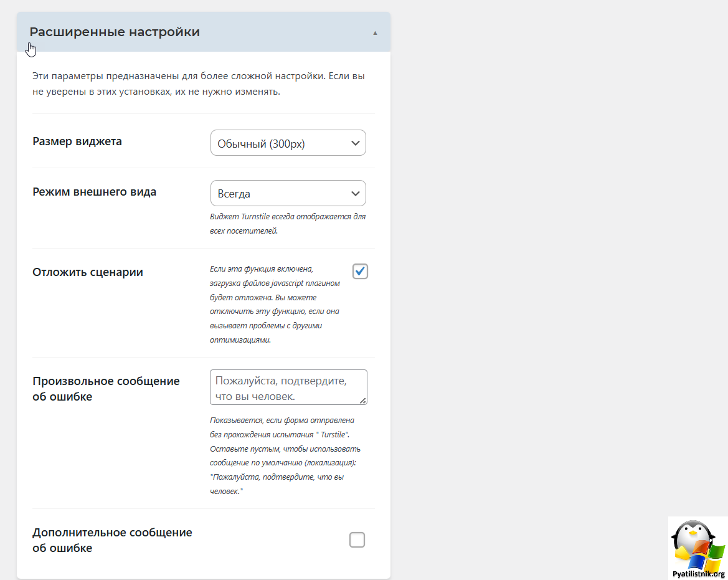
Task: Open the Размер виджета dropdown
Action: point(288,143)
